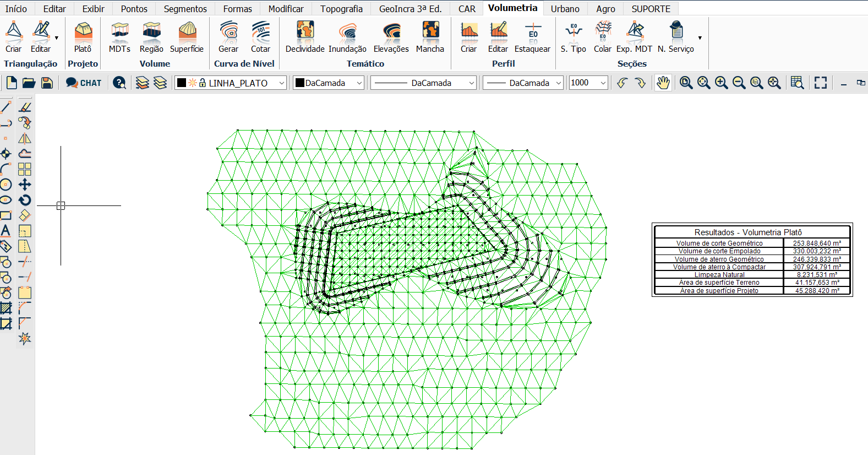The image size is (868, 455).
Task: Open the CHAT support button
Action: [84, 83]
